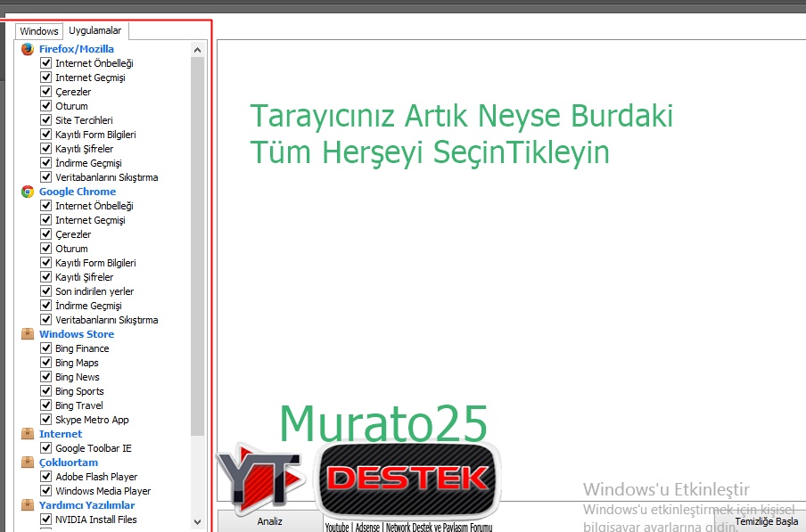Uncheck the Adobe Flash Player checkbox
Image resolution: width=806 pixels, height=532 pixels.
click(45, 477)
